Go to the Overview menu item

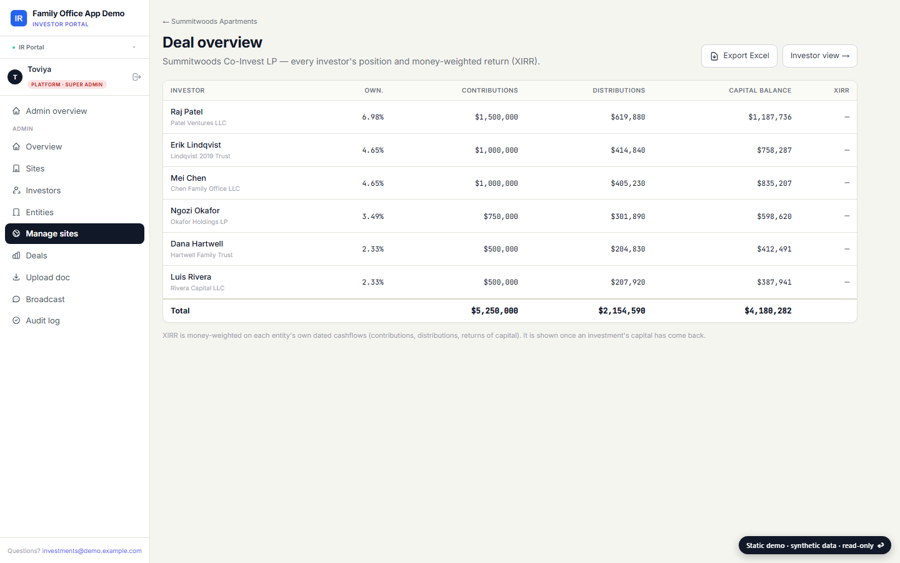click(x=75, y=146)
